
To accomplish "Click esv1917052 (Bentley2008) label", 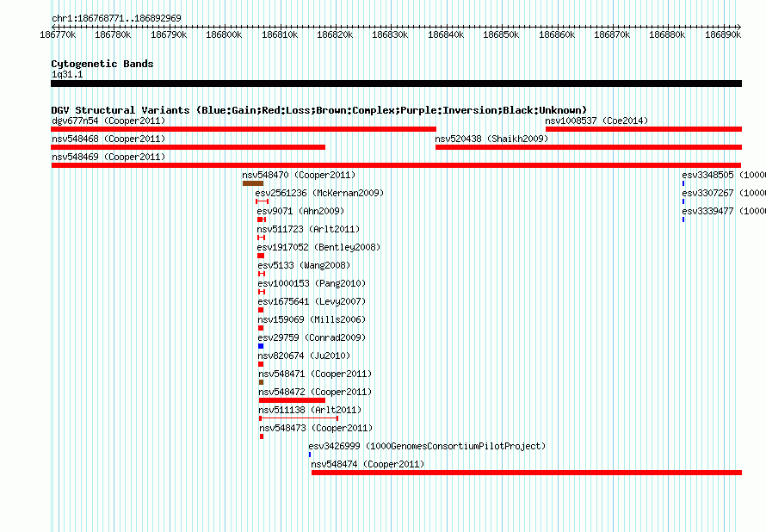I will pyautogui.click(x=318, y=247).
